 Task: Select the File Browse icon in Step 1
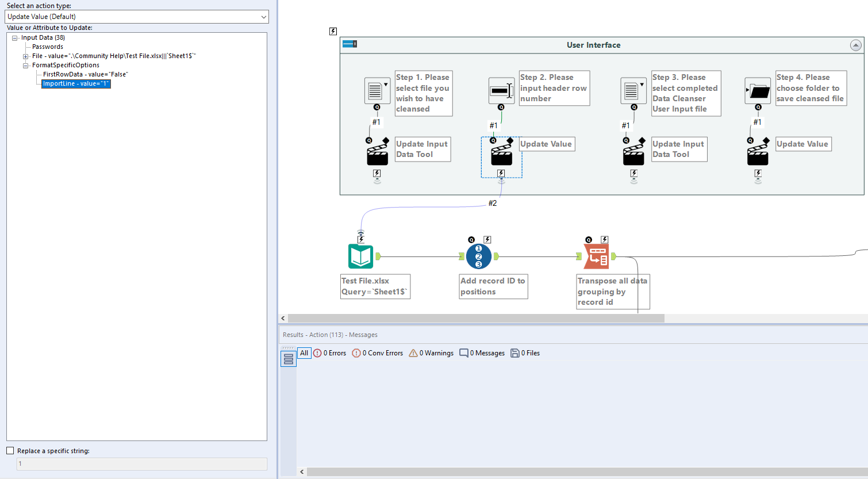(377, 90)
